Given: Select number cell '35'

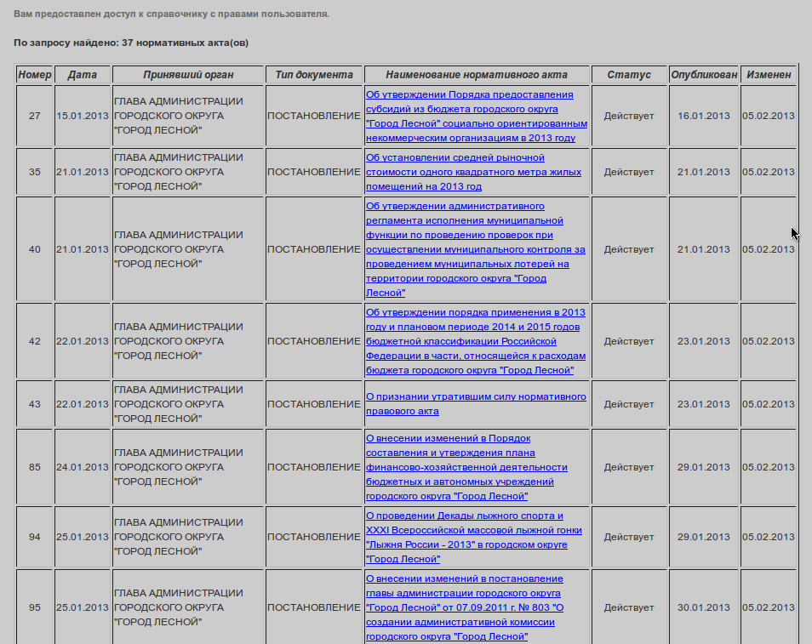Looking at the screenshot, I should point(35,172).
